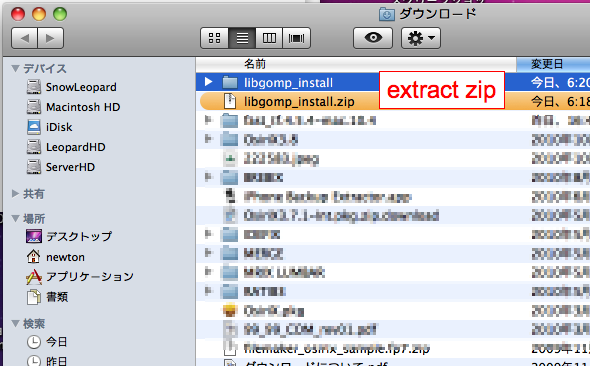This screenshot has height=370, width=590.
Task: Select the SnowLeopard drive icon
Action: 33,87
